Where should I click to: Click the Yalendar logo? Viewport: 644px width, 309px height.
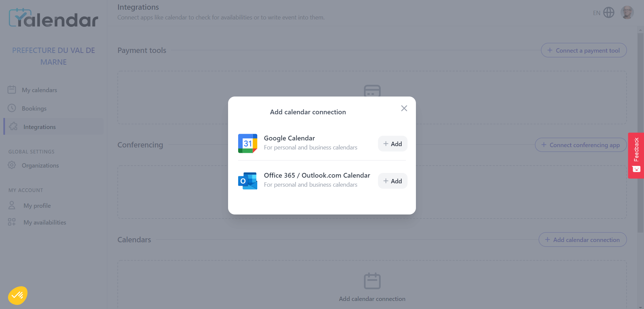tap(54, 18)
